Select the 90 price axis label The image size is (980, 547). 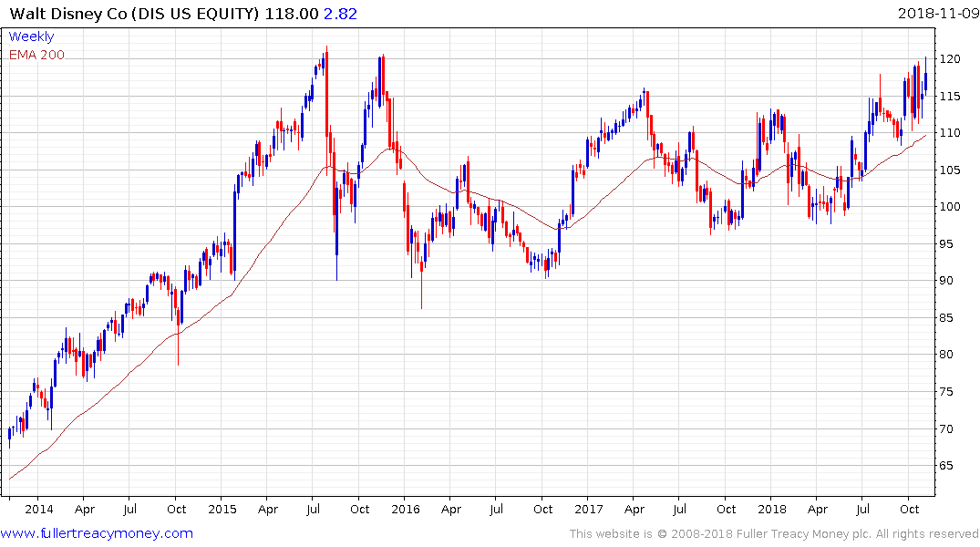[x=946, y=280]
